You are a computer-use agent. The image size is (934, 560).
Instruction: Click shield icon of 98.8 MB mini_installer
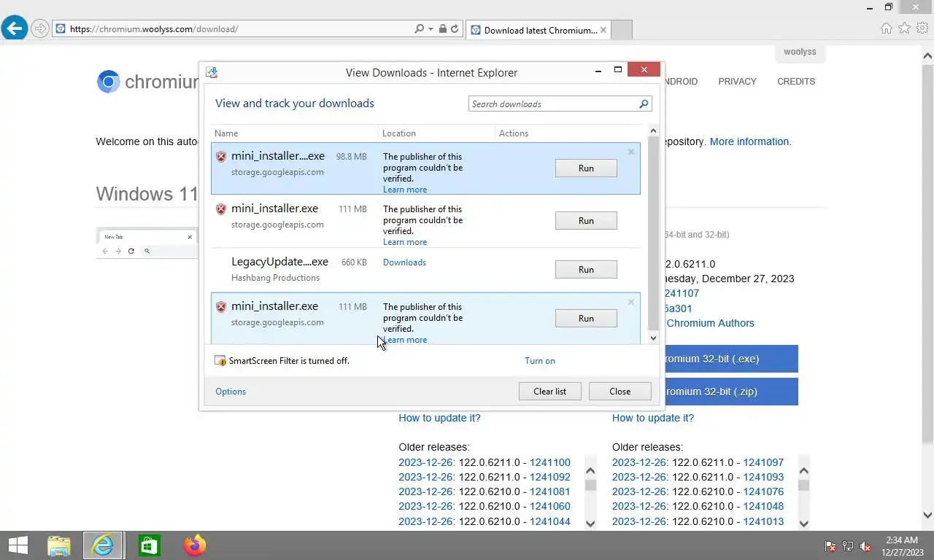point(221,157)
